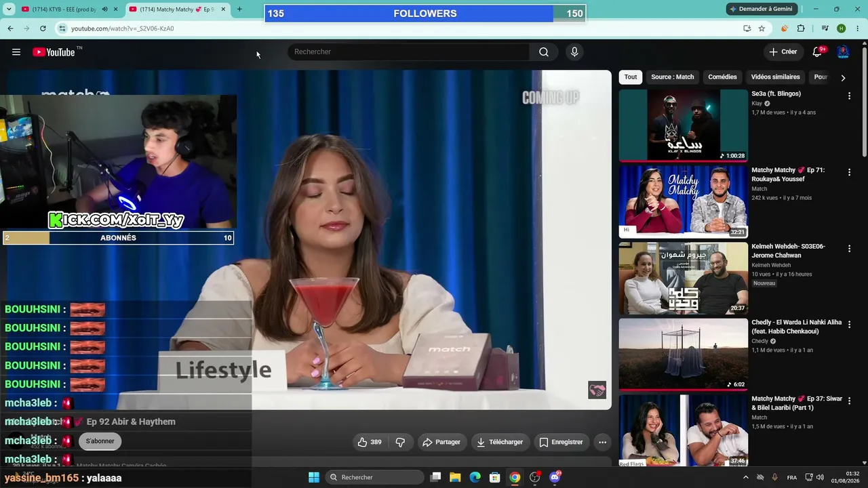Click the YouTube Rechercher search field
The width and height of the screenshot is (868, 488).
click(x=409, y=52)
